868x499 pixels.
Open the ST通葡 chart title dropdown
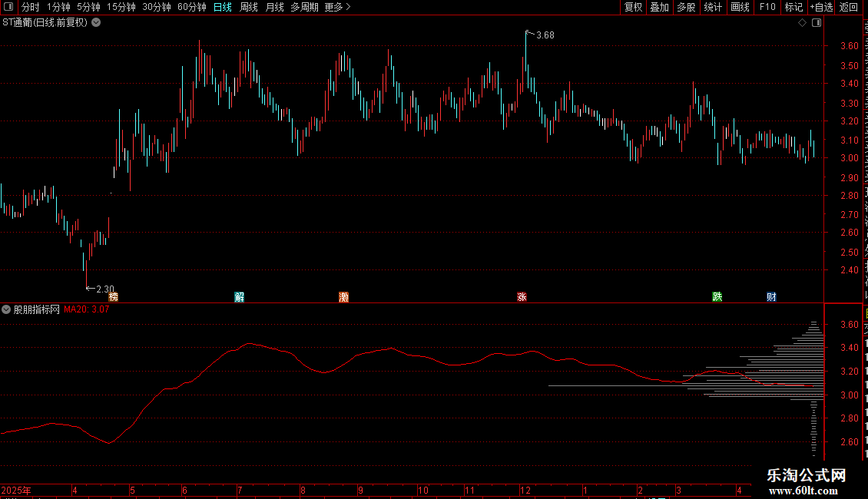[96, 23]
